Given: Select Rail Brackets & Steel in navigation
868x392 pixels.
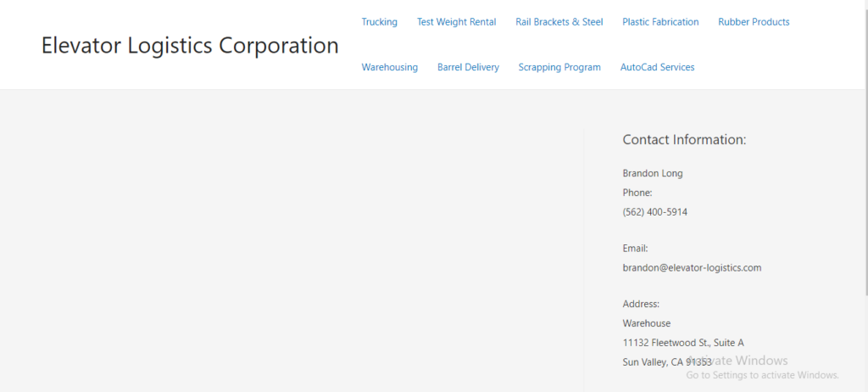Looking at the screenshot, I should (559, 22).
